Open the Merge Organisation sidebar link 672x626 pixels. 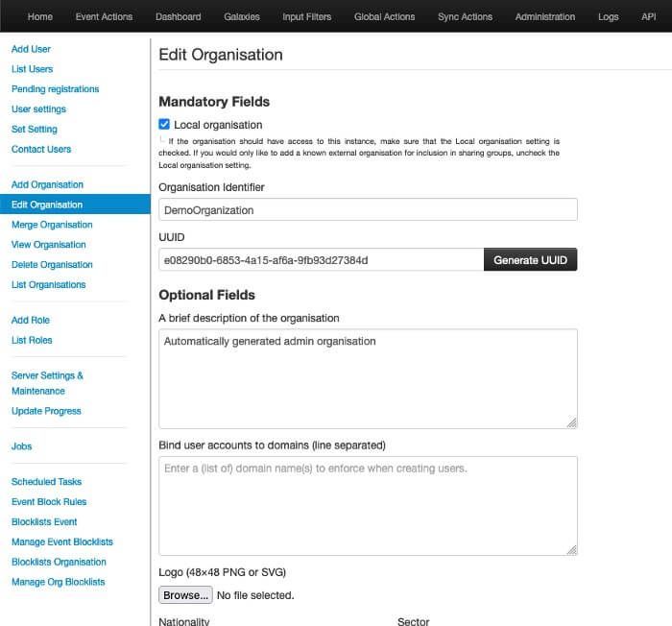click(52, 225)
